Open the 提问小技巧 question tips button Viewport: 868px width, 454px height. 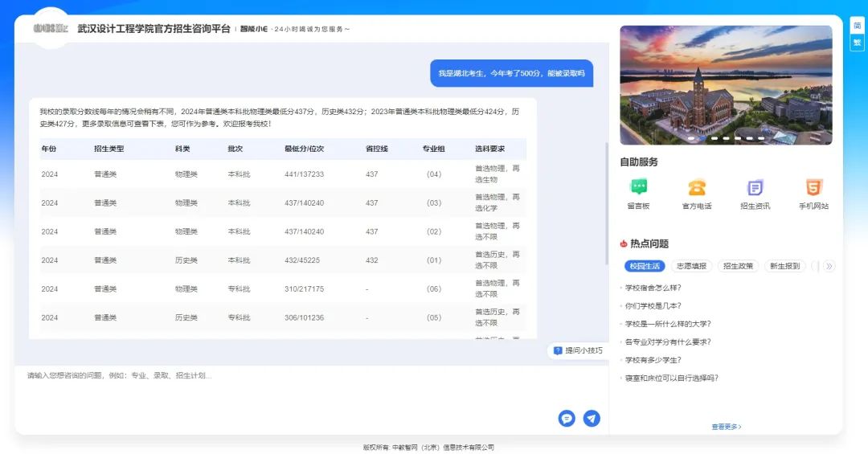click(578, 350)
